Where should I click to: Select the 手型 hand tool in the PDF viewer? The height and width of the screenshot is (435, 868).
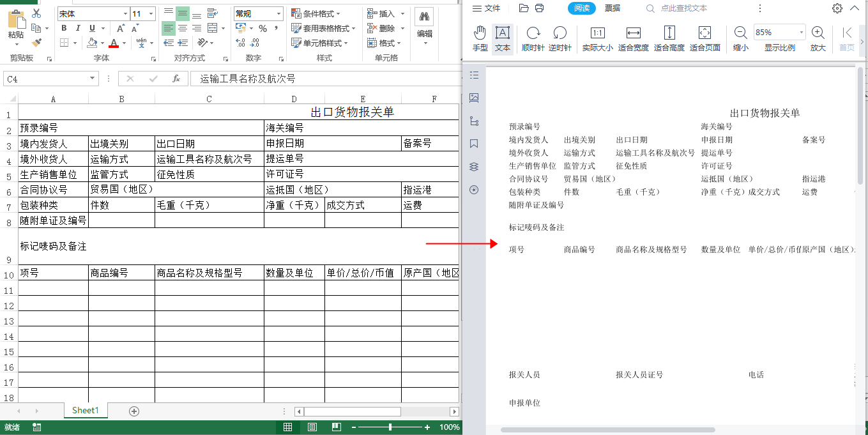tap(480, 38)
